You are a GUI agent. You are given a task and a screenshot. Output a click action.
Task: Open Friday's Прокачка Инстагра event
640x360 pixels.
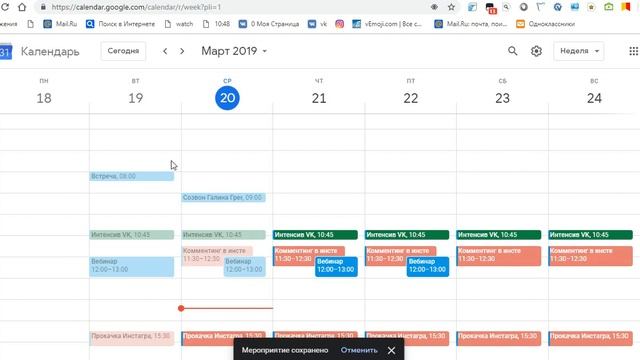[x=407, y=338]
